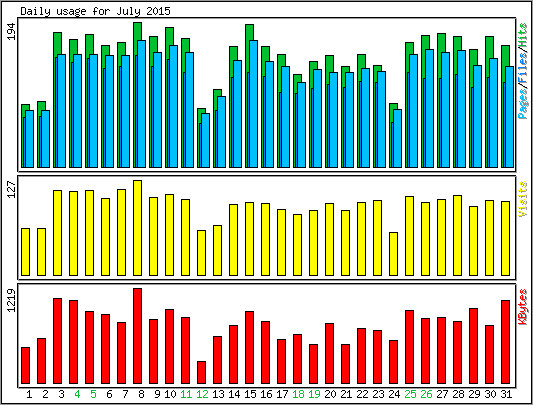Click the 127 axis label on visits chart

tap(11, 190)
